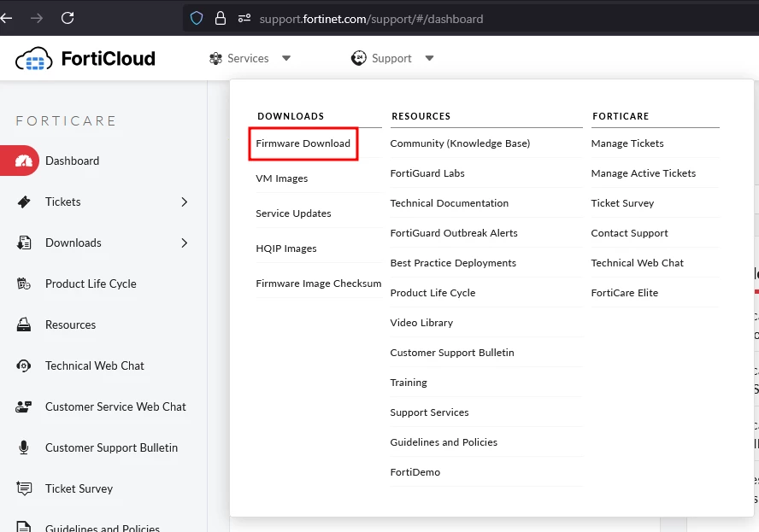Click the Downloads file icon in sidebar
Image resolution: width=759 pixels, height=532 pixels.
tap(24, 243)
